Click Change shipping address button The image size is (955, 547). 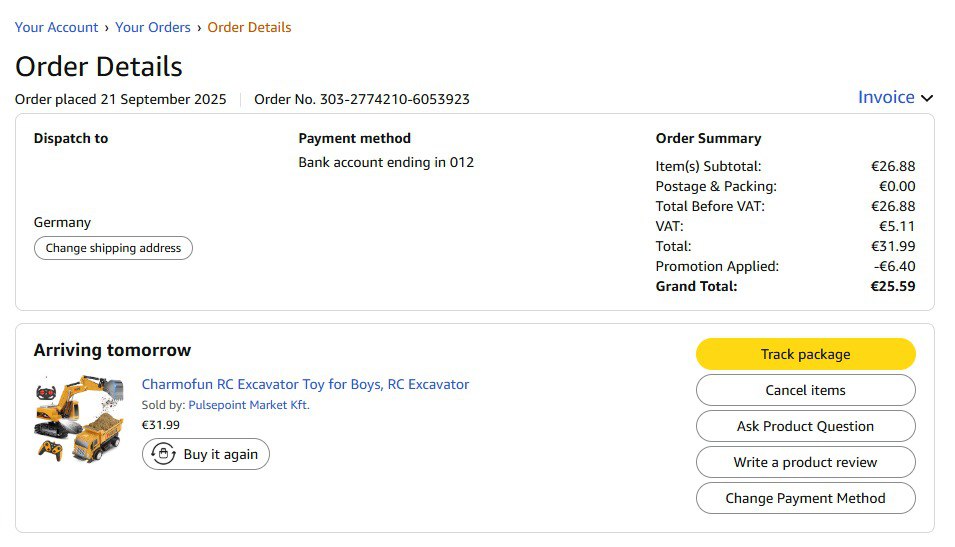113,248
